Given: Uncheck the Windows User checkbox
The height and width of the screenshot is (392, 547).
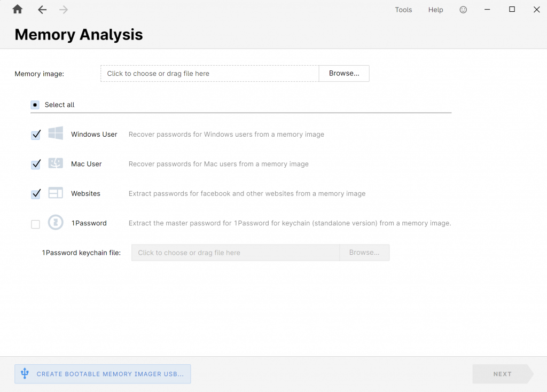Looking at the screenshot, I should coord(36,135).
